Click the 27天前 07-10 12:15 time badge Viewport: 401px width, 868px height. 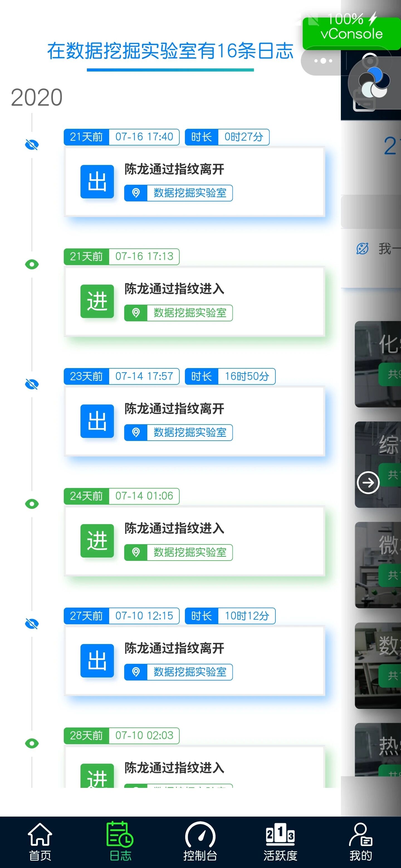121,616
